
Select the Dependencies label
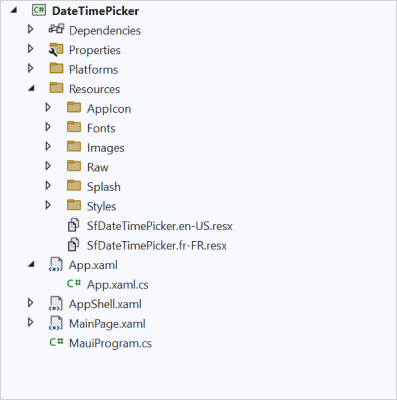click(x=105, y=31)
